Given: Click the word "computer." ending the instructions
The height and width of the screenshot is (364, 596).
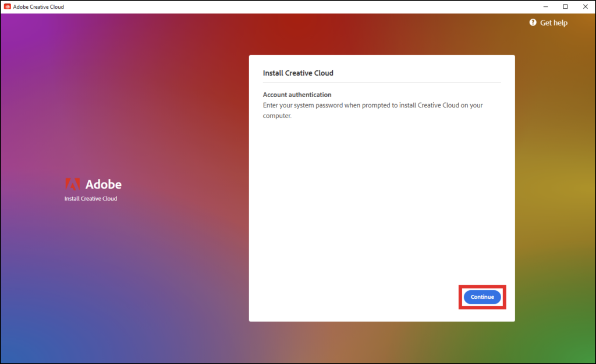Looking at the screenshot, I should [x=277, y=116].
